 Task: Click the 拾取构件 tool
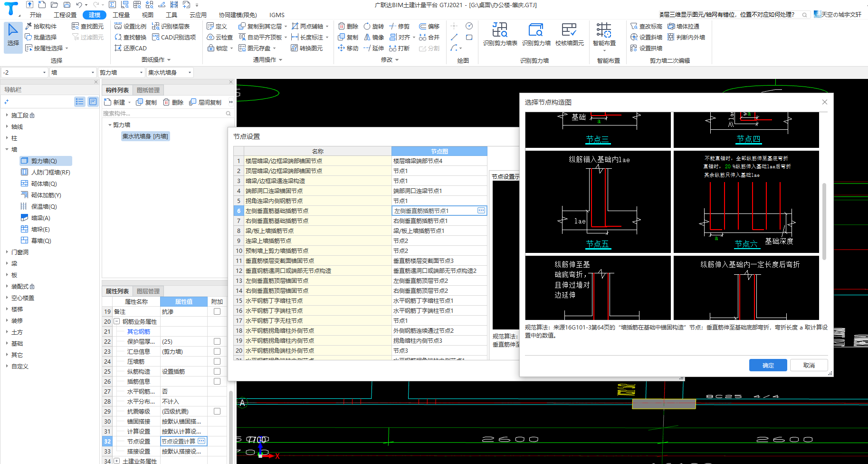[x=41, y=26]
